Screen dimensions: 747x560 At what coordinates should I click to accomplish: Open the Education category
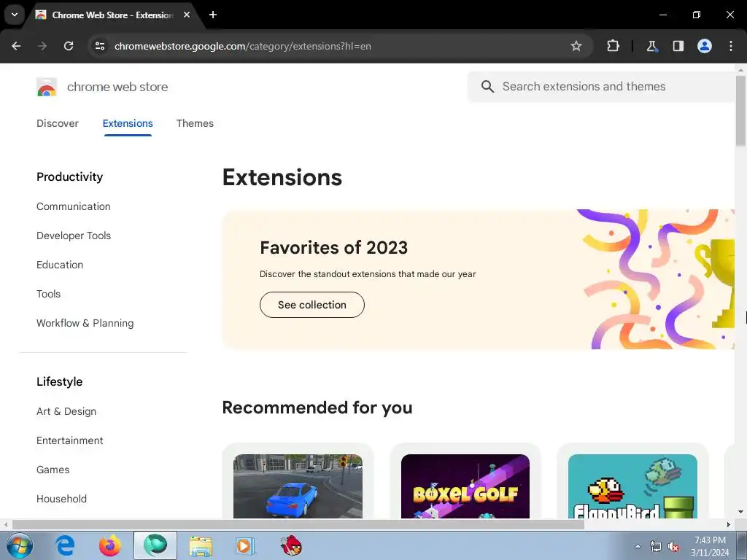60,265
